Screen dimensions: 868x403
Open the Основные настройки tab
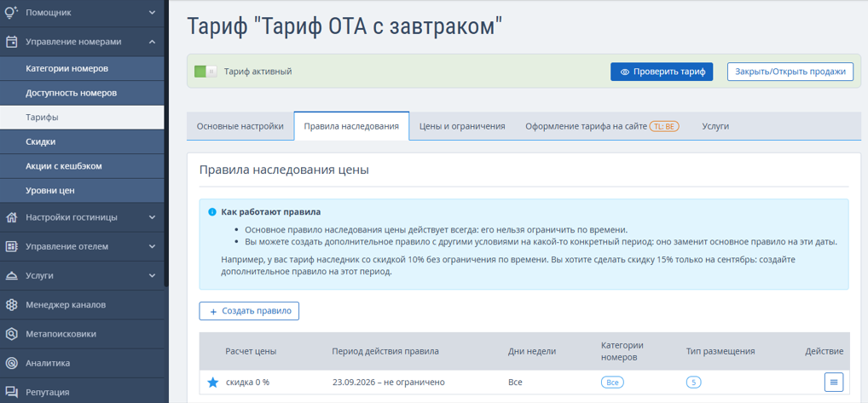tap(240, 126)
